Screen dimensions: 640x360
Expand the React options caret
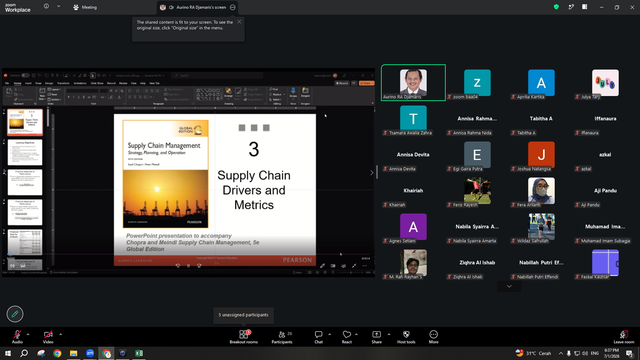[x=356, y=334]
